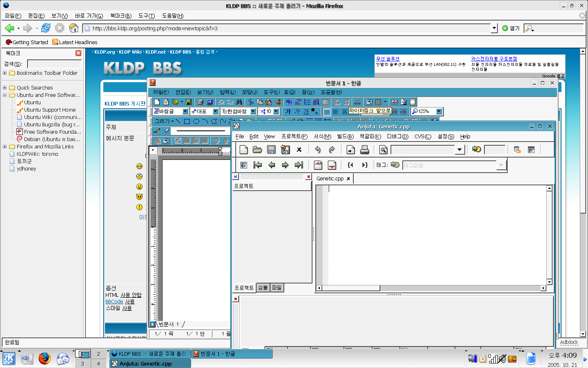The image size is (588, 368).
Task: Click the Print icon in Anjuta toolbar
Action: [365, 150]
